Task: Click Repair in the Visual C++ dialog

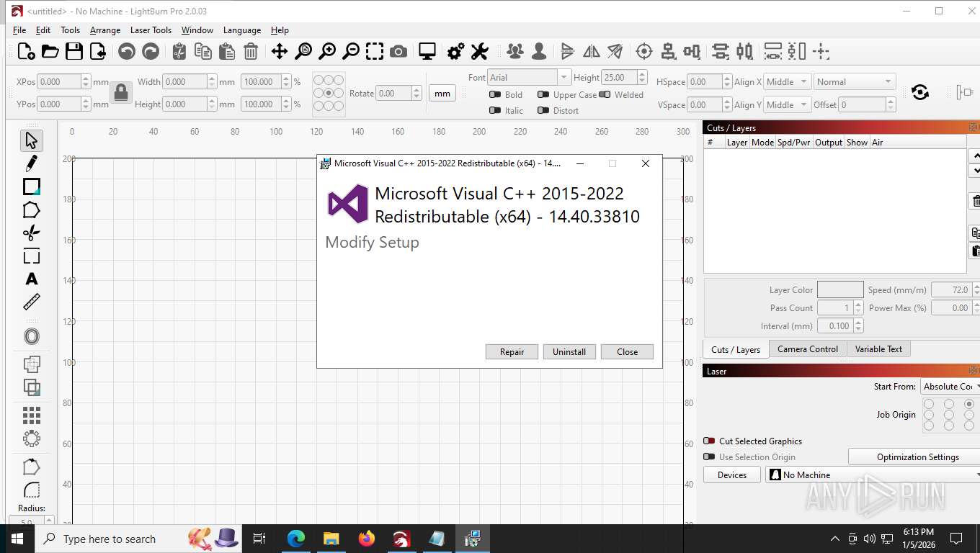Action: (512, 351)
